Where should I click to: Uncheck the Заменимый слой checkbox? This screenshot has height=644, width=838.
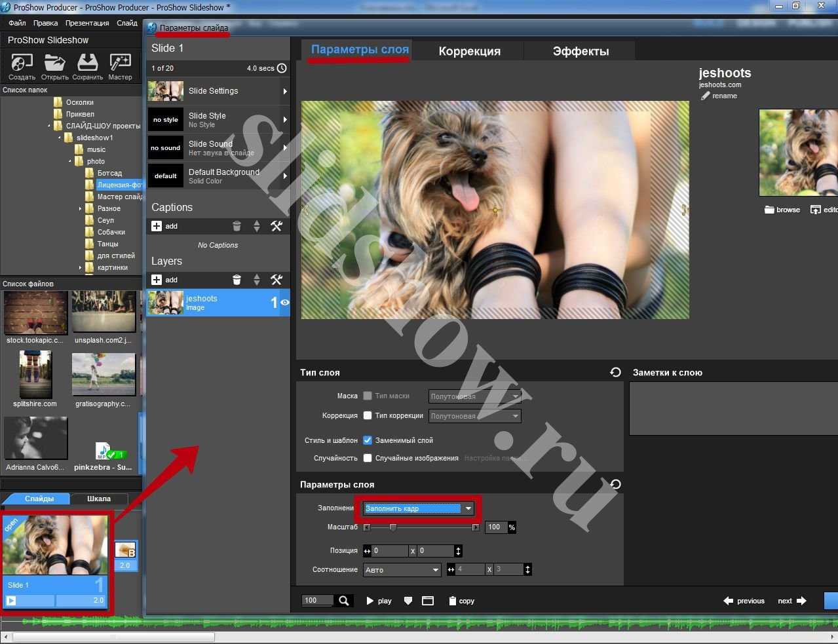(368, 440)
